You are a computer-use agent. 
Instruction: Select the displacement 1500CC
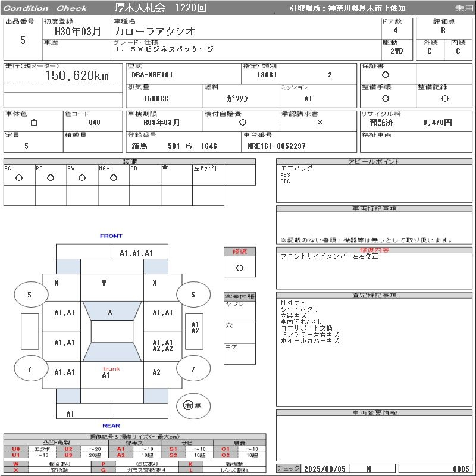pyautogui.click(x=156, y=99)
